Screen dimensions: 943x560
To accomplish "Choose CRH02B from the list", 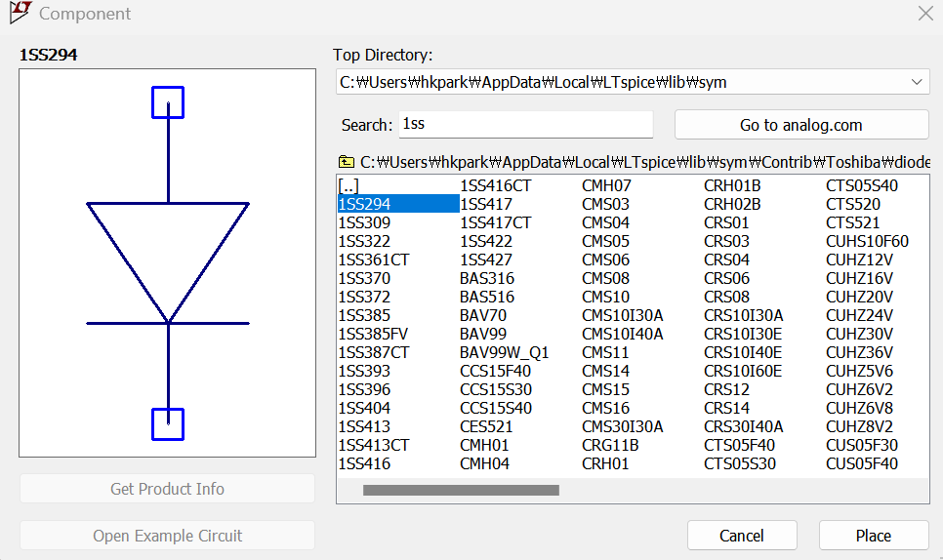I will (732, 204).
